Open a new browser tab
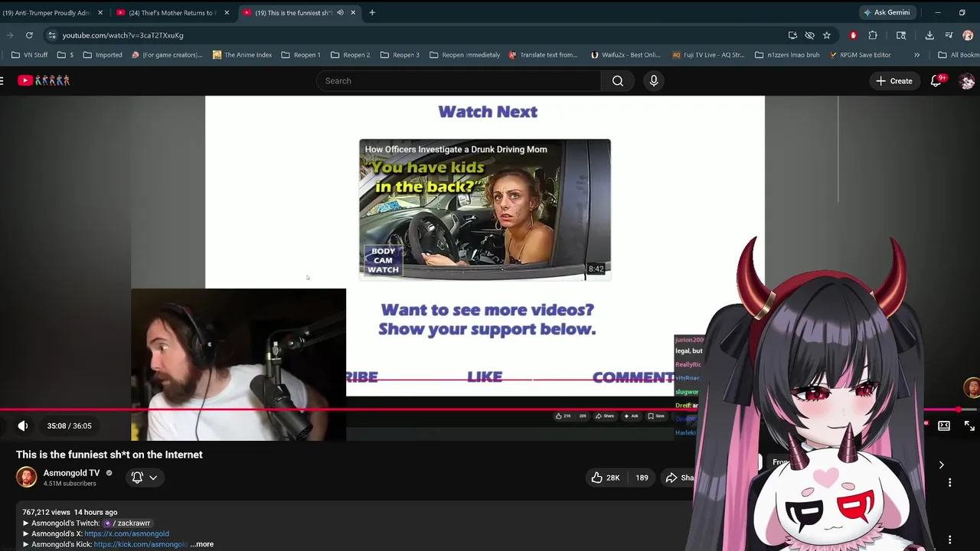The height and width of the screenshot is (551, 980). (372, 12)
